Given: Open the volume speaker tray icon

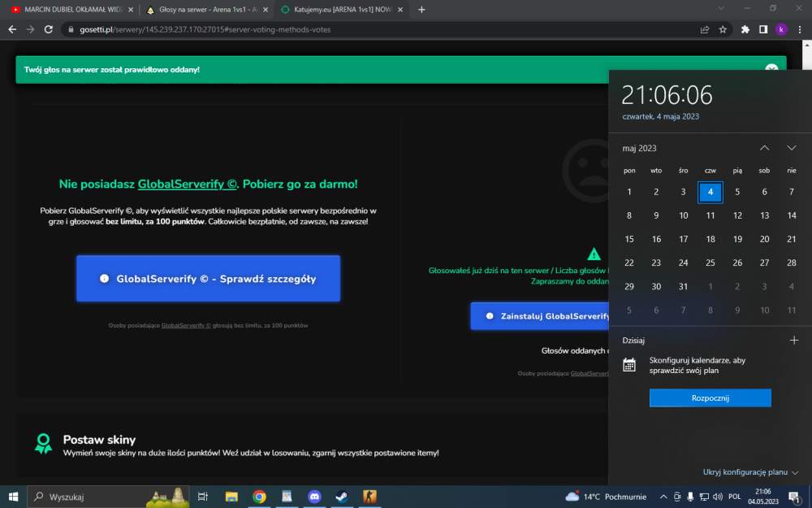Looking at the screenshot, I should 718,497.
